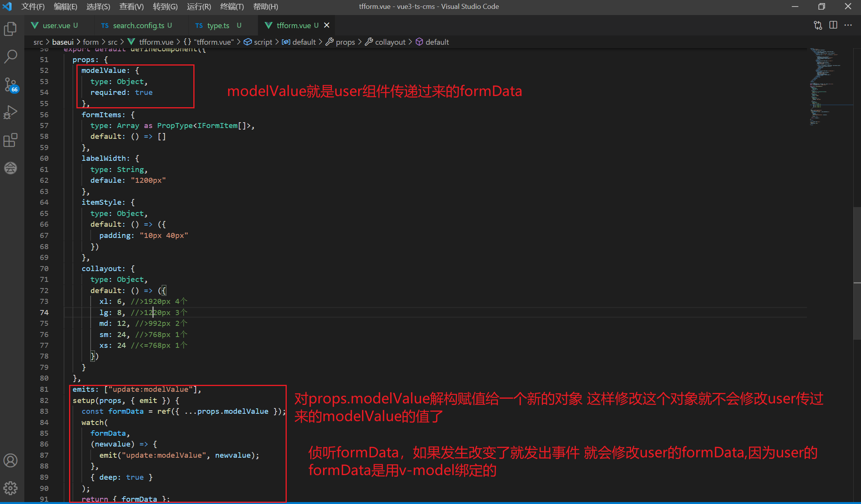Click the "tfform.vue" braces breadcrumb
This screenshot has width=861, height=504.
[209, 42]
